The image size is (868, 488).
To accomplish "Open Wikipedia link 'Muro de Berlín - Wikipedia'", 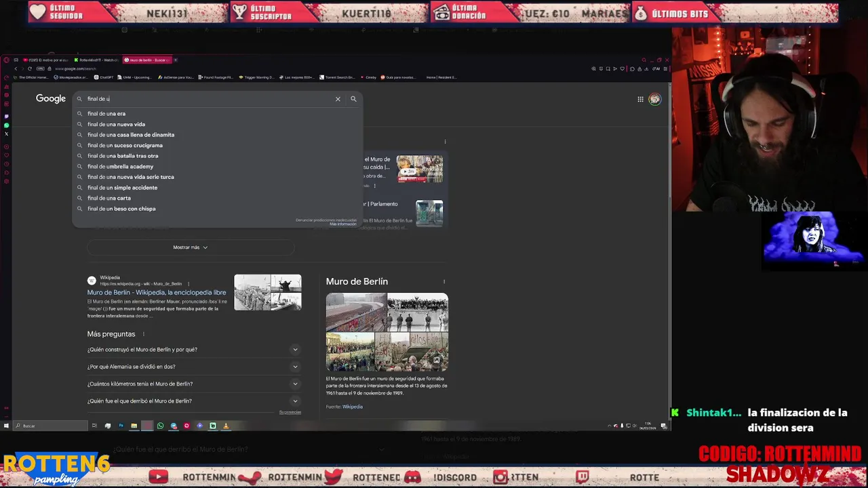I will point(157,293).
